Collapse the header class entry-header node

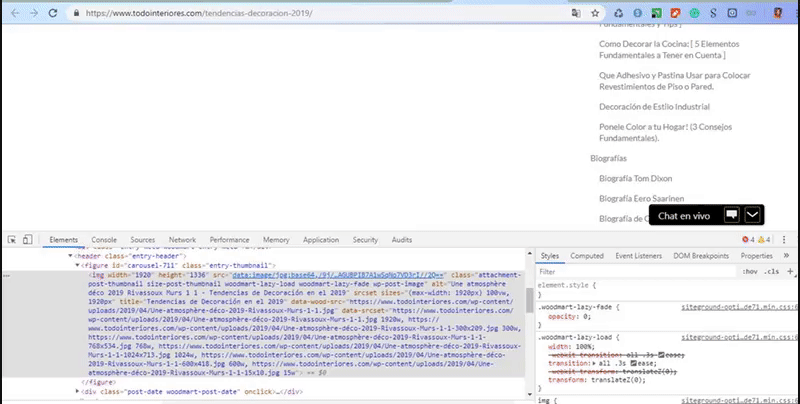(x=70, y=256)
